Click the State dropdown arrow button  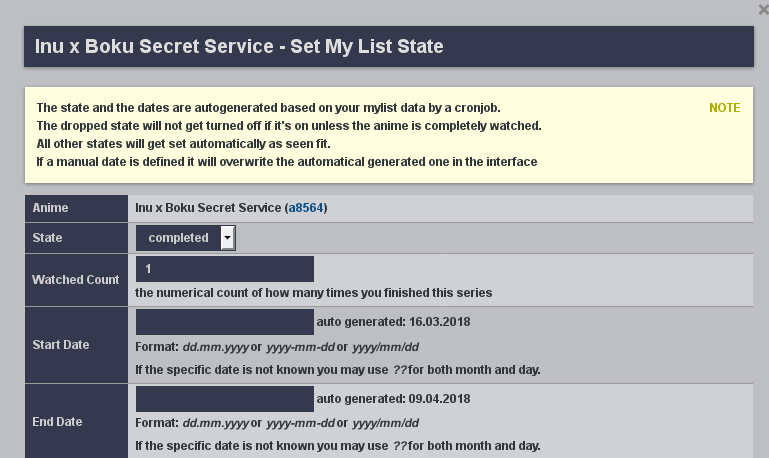tap(228, 238)
